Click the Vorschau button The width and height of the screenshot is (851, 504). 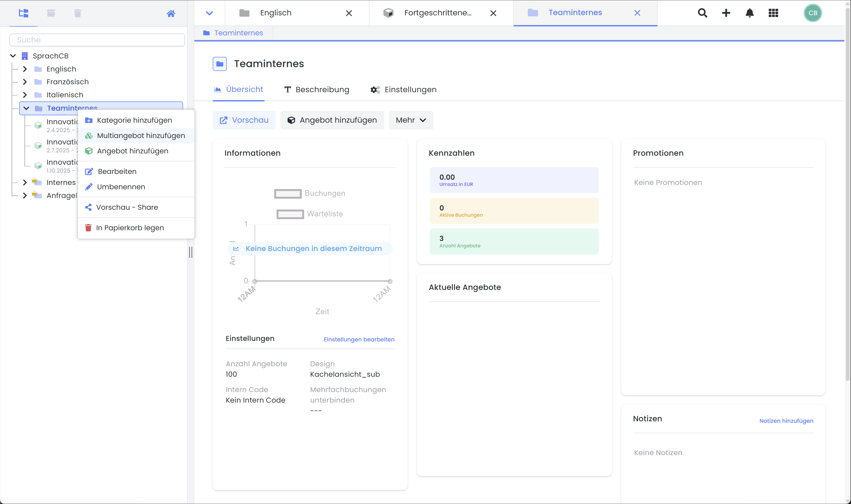point(244,120)
